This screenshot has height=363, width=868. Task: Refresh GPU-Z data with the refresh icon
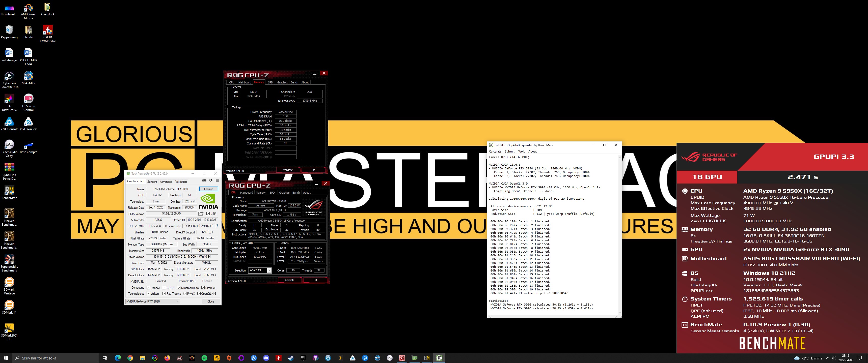[211, 180]
